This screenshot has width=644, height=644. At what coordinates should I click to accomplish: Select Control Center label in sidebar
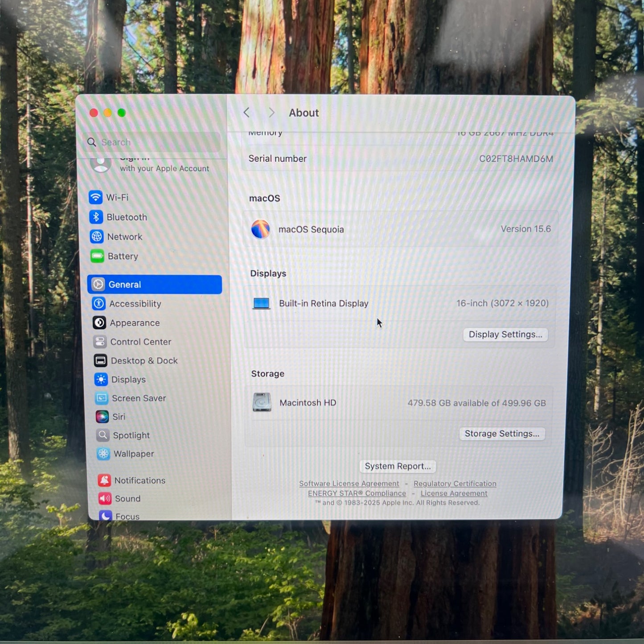tap(141, 342)
